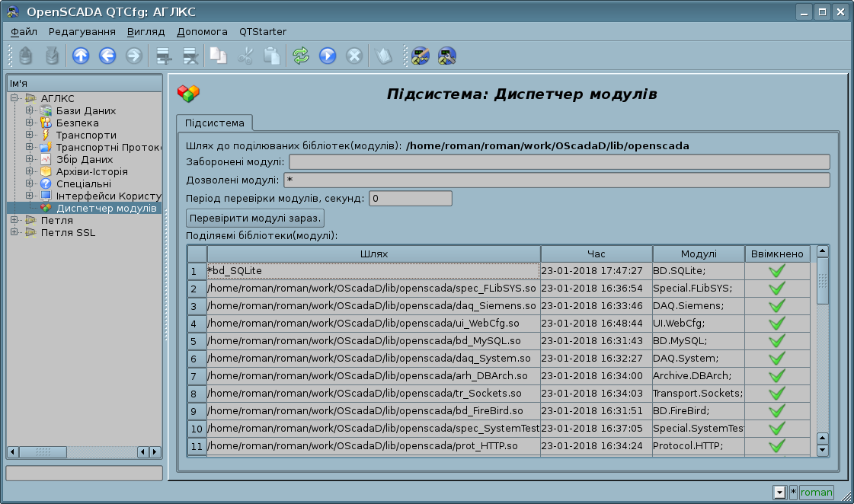854x504 pixels.
Task: Launch the QTStarter module icon with the brush
Action: click(420, 56)
